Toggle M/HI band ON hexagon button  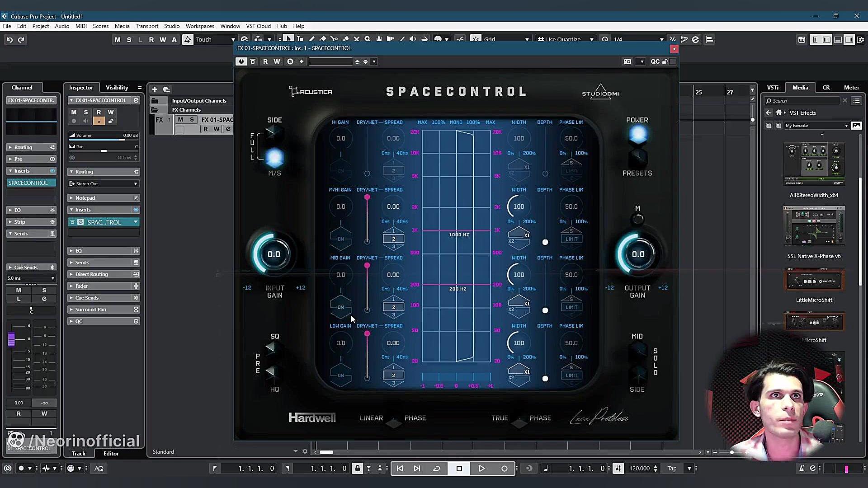click(340, 239)
